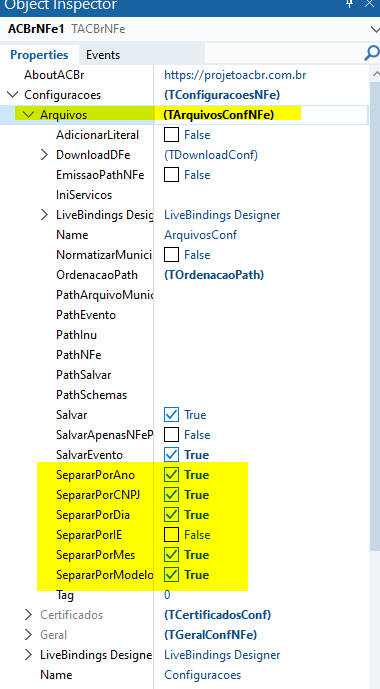Uncheck SepararPorDia checkbox

171,515
